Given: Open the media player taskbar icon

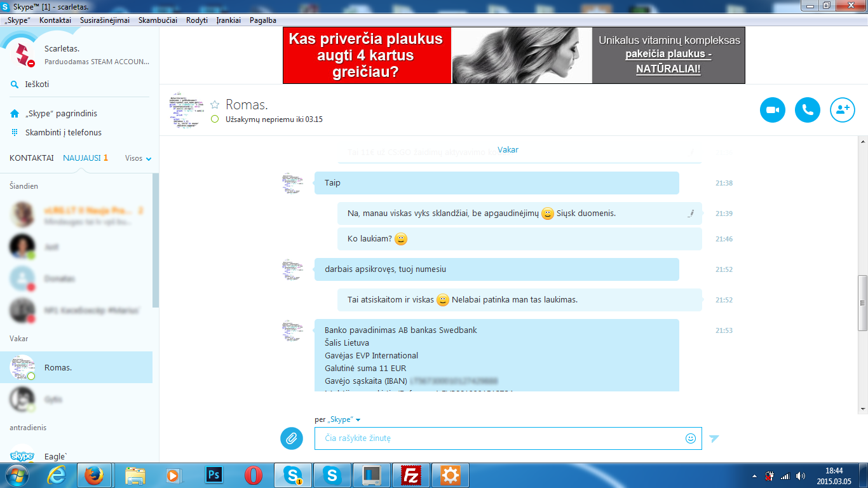Looking at the screenshot, I should tap(173, 475).
